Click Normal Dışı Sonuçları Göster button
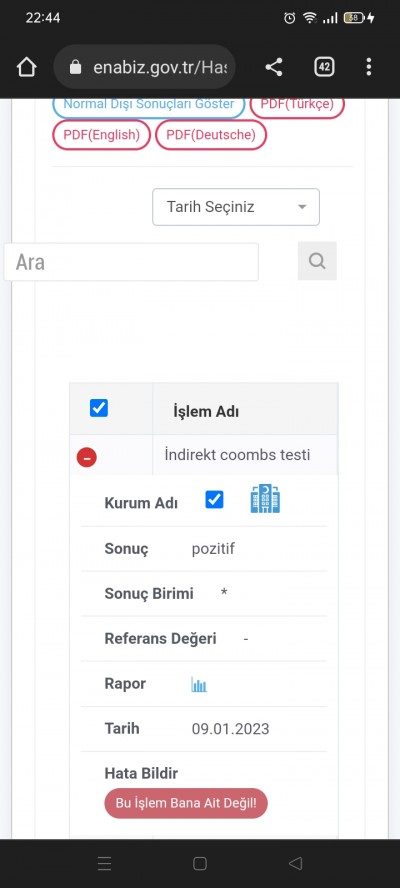The height and width of the screenshot is (888, 400). [148, 105]
